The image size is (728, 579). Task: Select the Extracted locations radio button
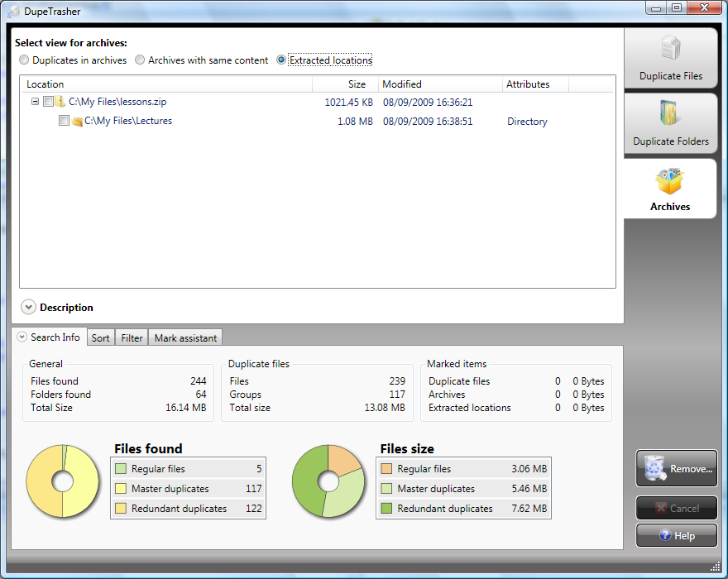point(281,60)
